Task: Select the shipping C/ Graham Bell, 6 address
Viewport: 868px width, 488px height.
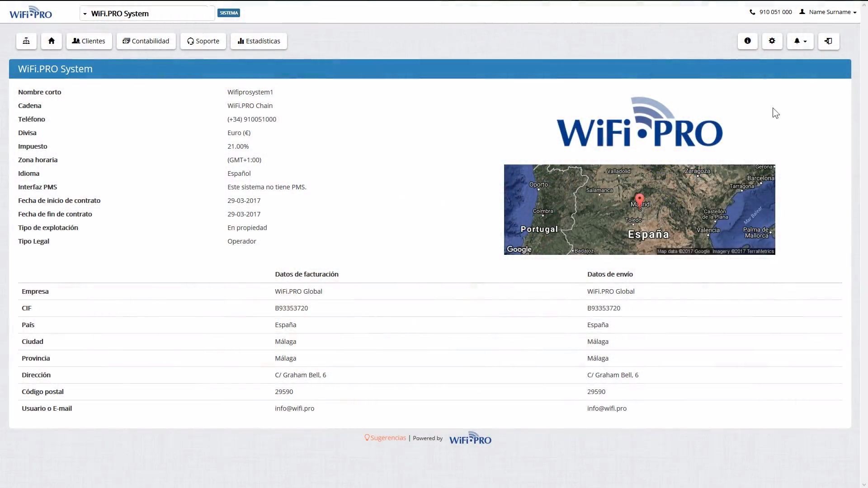Action: (x=613, y=375)
